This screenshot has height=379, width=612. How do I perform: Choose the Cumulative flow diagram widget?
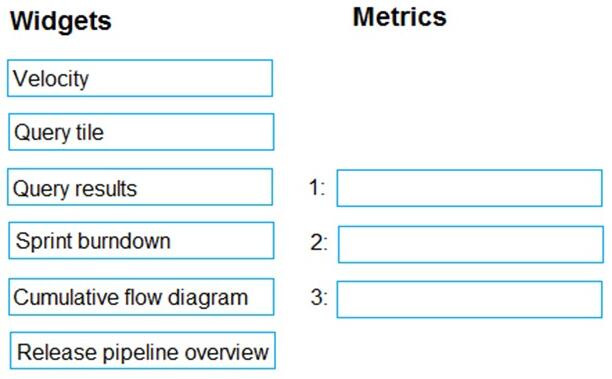141,297
